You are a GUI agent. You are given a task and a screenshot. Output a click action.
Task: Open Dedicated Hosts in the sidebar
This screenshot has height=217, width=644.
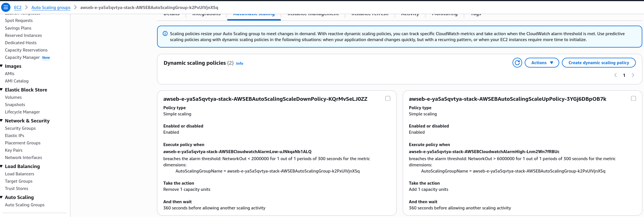[21, 43]
